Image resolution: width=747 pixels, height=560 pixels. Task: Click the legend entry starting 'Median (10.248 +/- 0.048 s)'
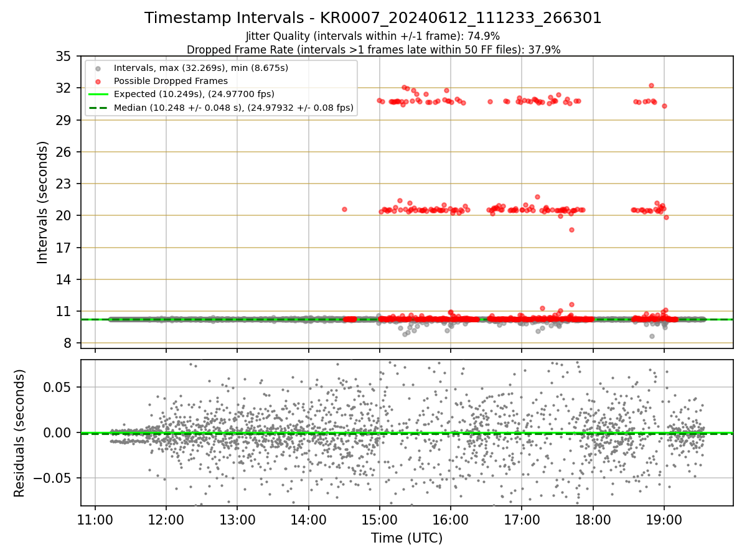(233, 108)
